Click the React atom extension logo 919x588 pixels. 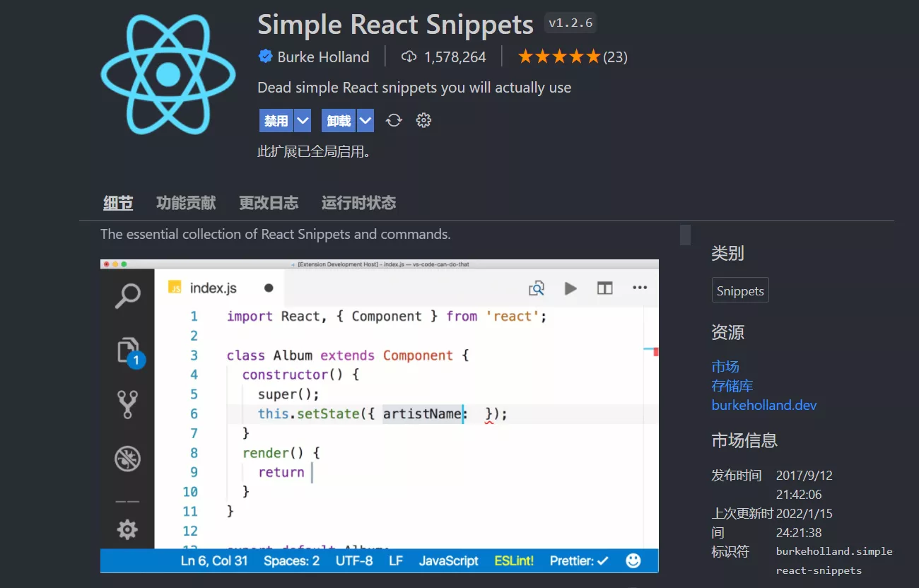(168, 73)
